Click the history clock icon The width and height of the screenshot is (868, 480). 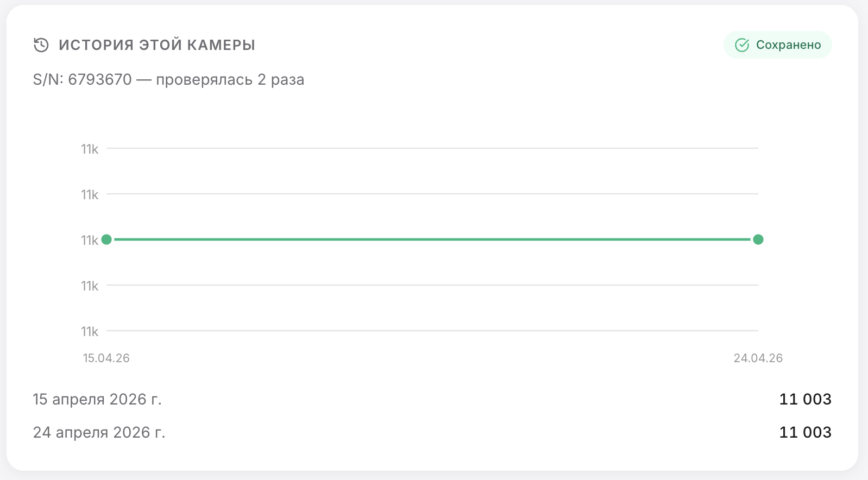click(x=41, y=45)
